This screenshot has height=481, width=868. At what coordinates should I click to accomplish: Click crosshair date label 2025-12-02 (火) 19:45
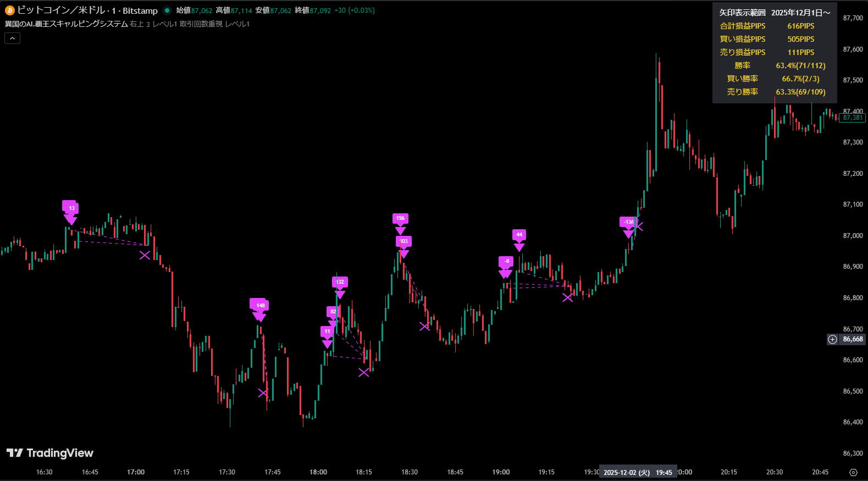click(638, 472)
